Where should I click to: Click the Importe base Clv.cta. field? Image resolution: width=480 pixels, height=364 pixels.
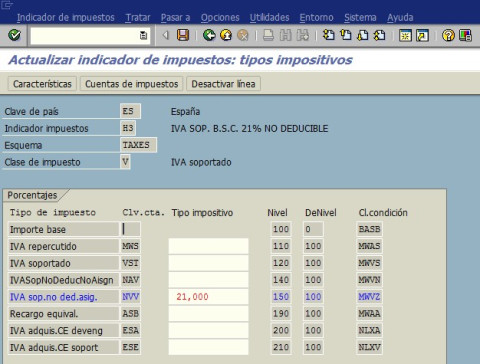[130, 229]
